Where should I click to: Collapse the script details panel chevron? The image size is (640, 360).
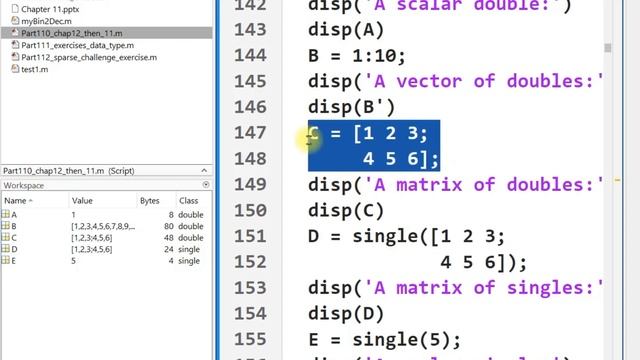(204, 171)
